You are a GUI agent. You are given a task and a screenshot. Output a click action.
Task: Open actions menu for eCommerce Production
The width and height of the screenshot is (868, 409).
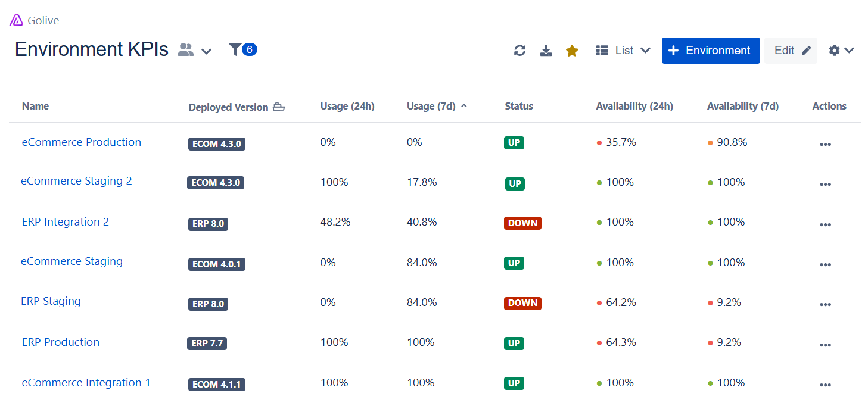point(825,144)
